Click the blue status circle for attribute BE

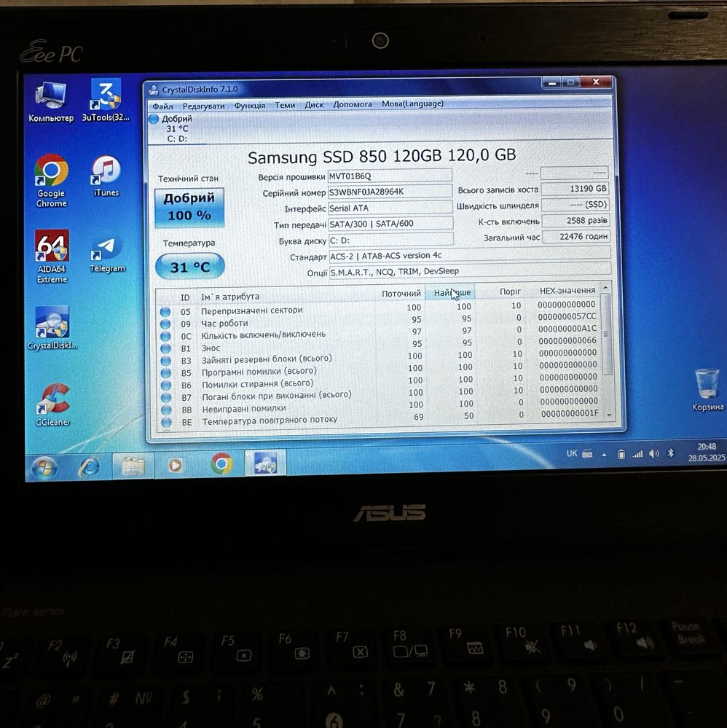point(167,422)
